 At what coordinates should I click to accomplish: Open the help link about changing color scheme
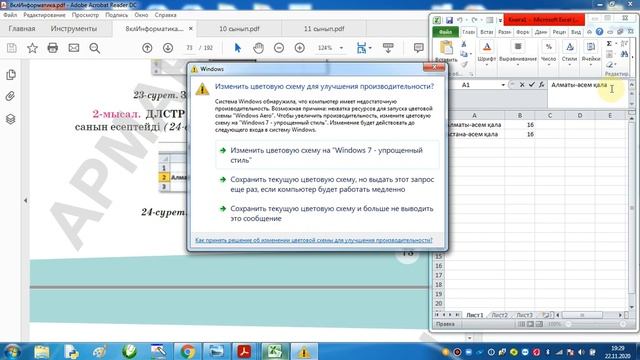[313, 240]
